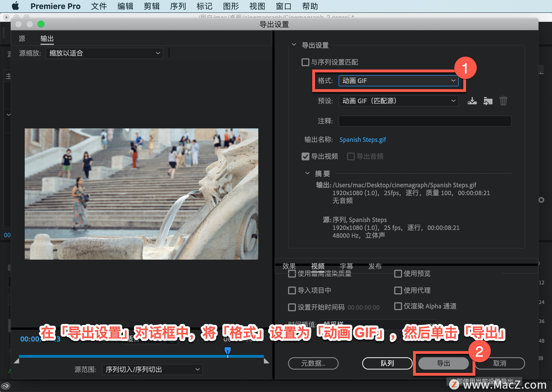Open the Preset dropdown
Image resolution: width=552 pixels, height=392 pixels.
coord(398,101)
